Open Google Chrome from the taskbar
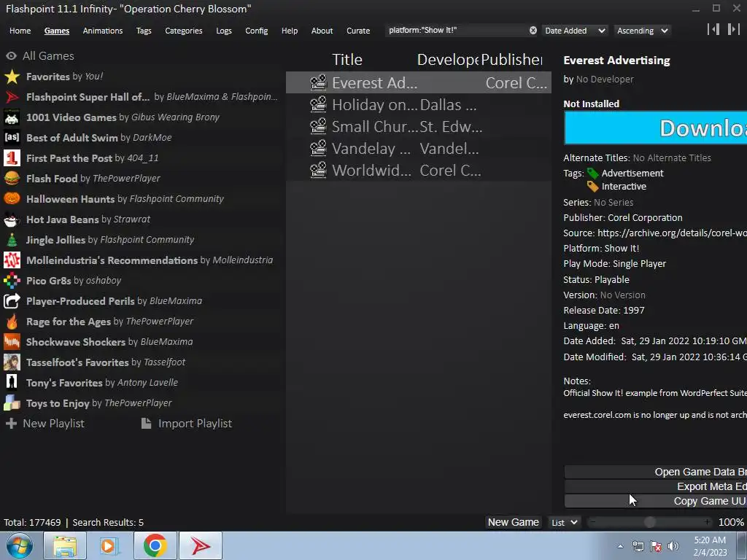 click(155, 546)
